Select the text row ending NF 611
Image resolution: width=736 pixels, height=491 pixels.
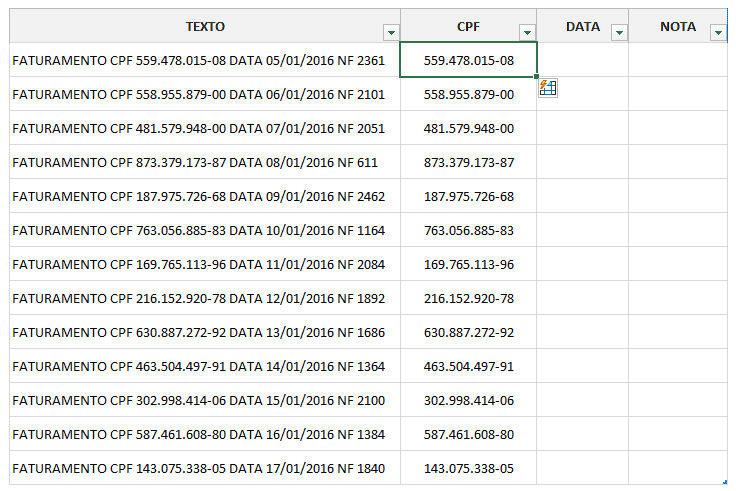[x=205, y=162]
